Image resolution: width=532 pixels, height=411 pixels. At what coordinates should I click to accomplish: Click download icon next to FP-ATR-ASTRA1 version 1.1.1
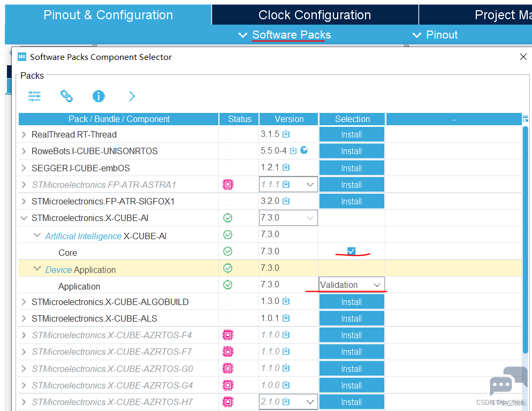pyautogui.click(x=286, y=184)
